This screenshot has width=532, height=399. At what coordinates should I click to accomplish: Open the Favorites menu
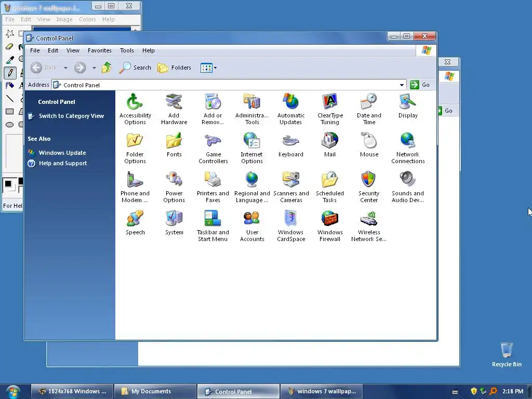click(99, 50)
